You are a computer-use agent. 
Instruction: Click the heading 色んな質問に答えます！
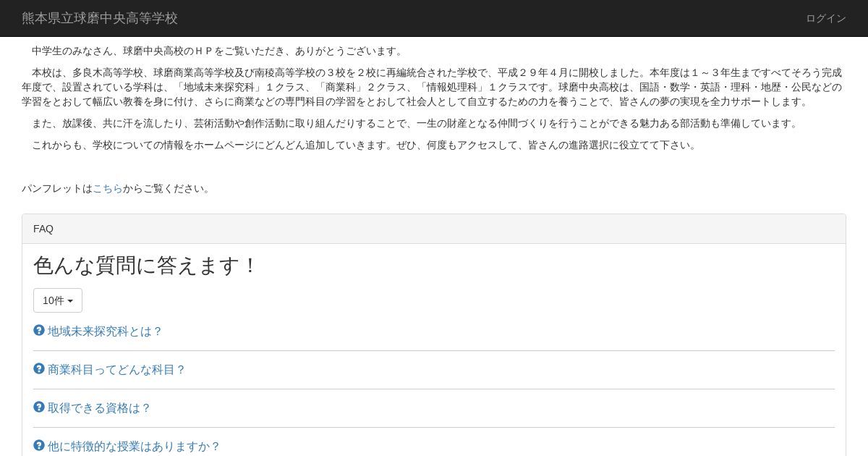click(x=146, y=266)
